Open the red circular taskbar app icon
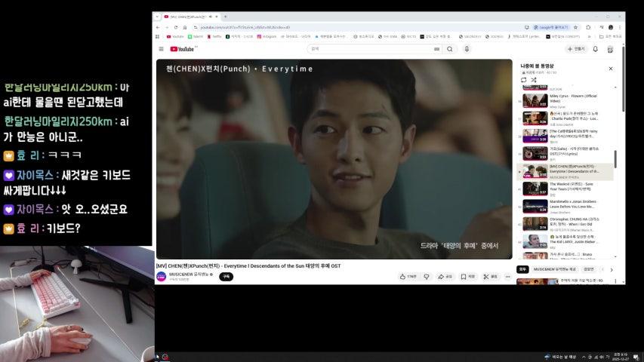The image size is (644, 362). pyautogui.click(x=165, y=357)
